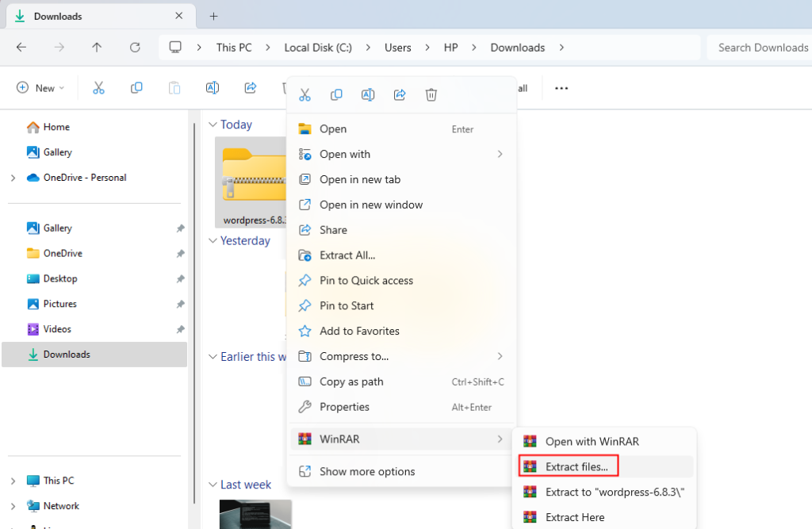
Task: Click the Delete trash icon in the context toolbar
Action: (431, 94)
